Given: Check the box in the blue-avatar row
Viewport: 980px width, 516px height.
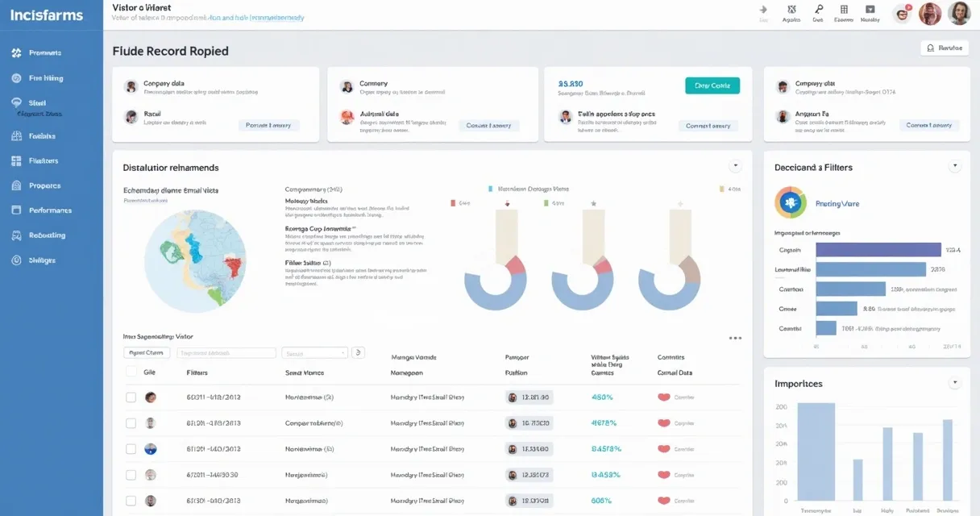Looking at the screenshot, I should (x=131, y=449).
